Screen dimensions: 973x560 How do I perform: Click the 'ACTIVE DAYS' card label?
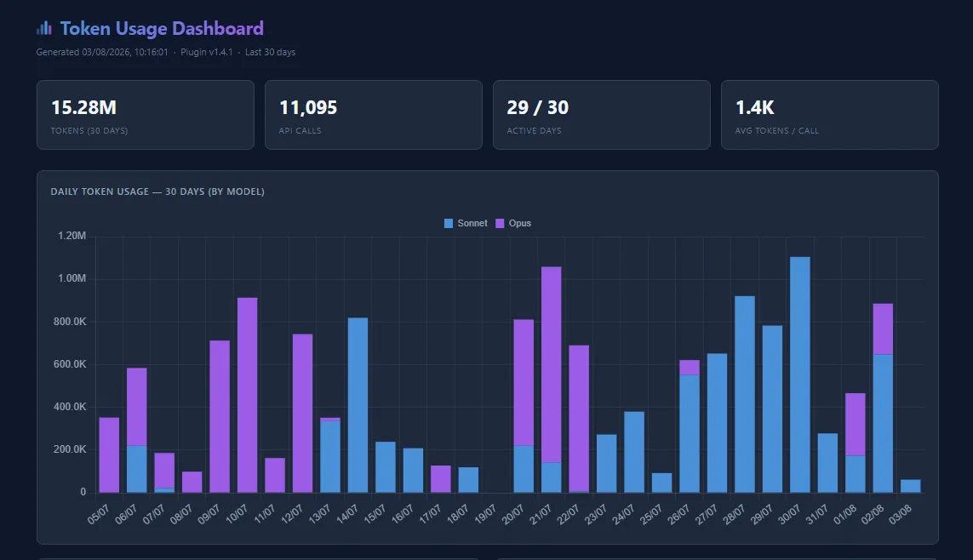click(535, 131)
